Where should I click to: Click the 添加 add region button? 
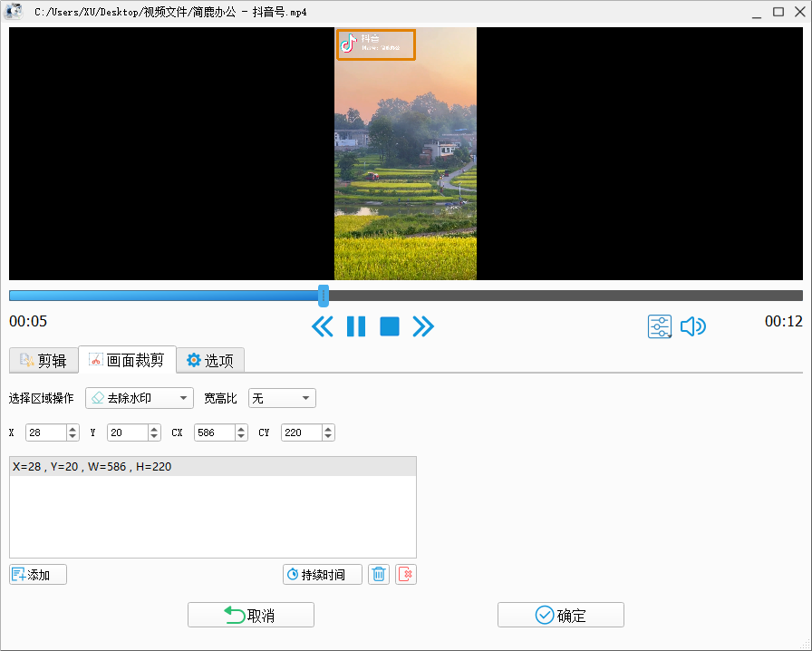pos(37,574)
